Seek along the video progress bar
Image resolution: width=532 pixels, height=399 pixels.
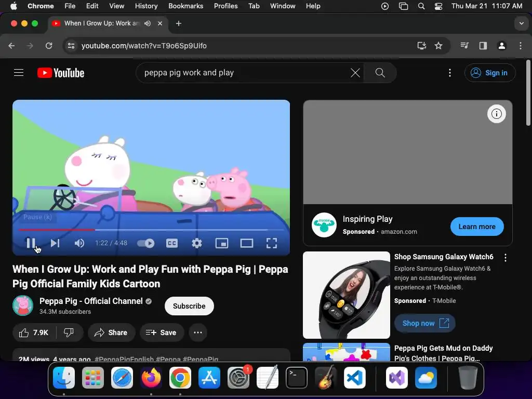click(151, 230)
